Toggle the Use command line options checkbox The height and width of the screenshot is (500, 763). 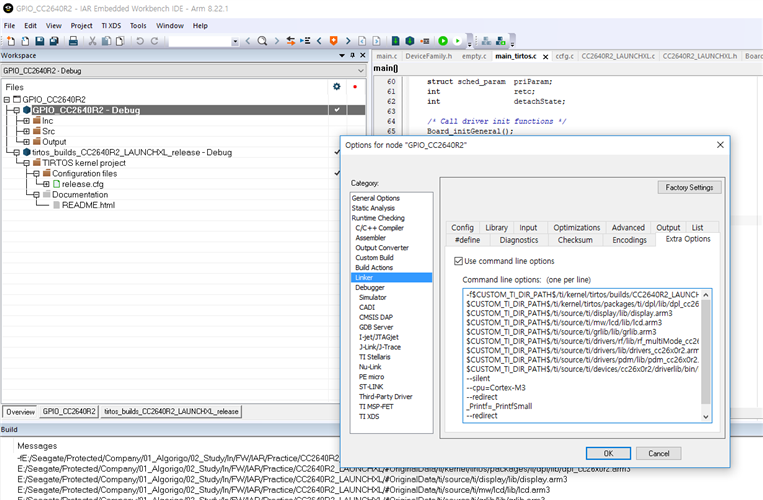pyautogui.click(x=458, y=261)
